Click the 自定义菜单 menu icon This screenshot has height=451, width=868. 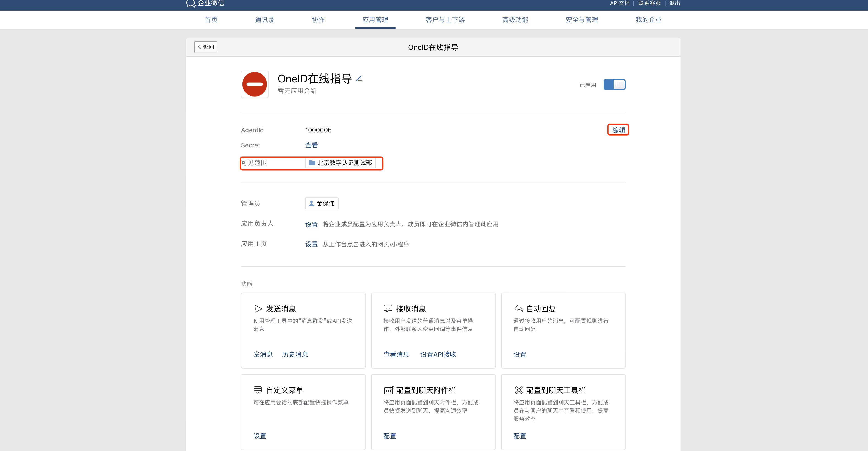258,390
